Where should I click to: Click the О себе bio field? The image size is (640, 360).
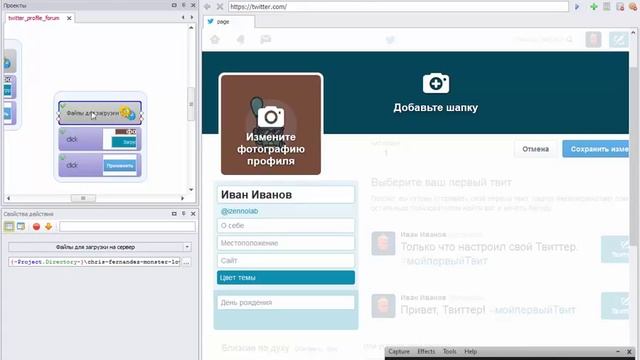(x=286, y=225)
